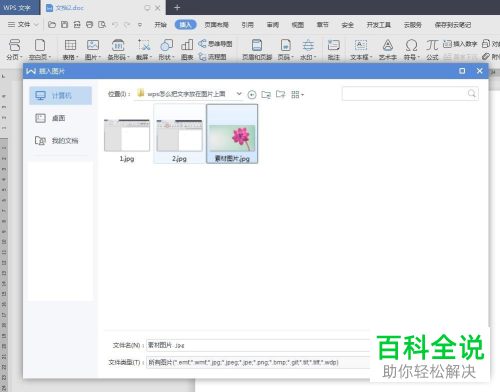Click the search field in the insert picture dialog
Viewport: 500px width, 392px height.
[x=410, y=94]
